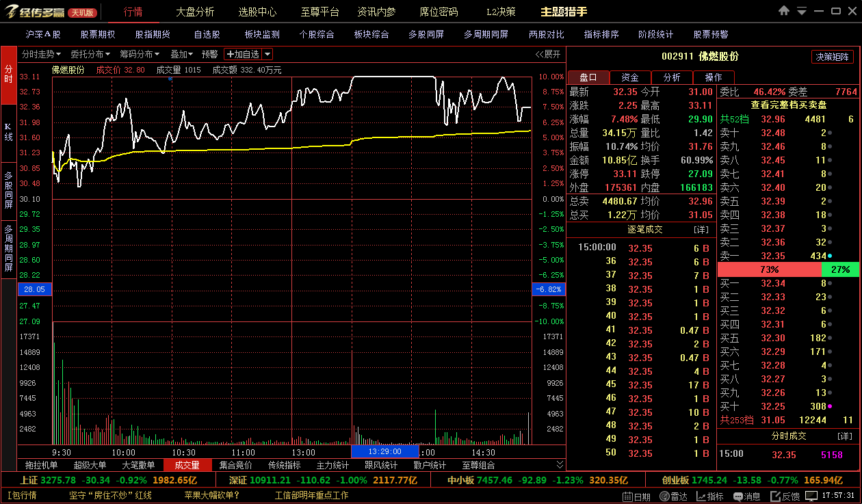
Task: Expand the 分时走势 dropdown
Action: (x=41, y=54)
